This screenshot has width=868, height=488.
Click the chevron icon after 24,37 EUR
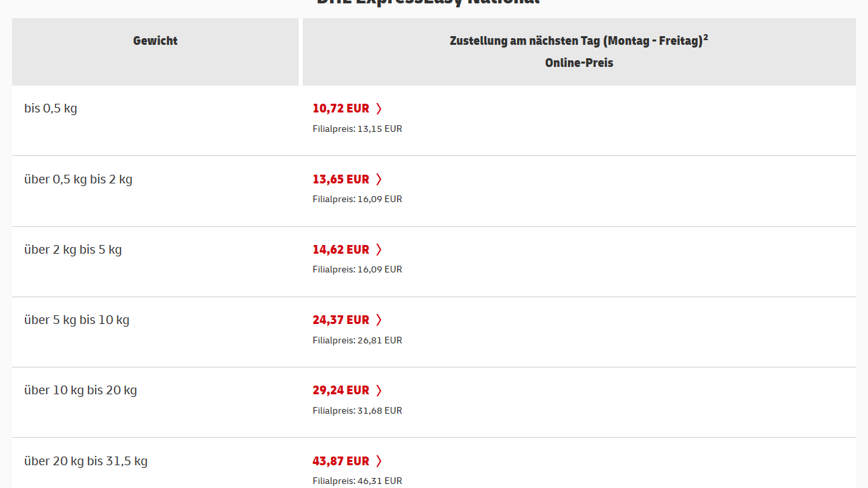point(379,320)
